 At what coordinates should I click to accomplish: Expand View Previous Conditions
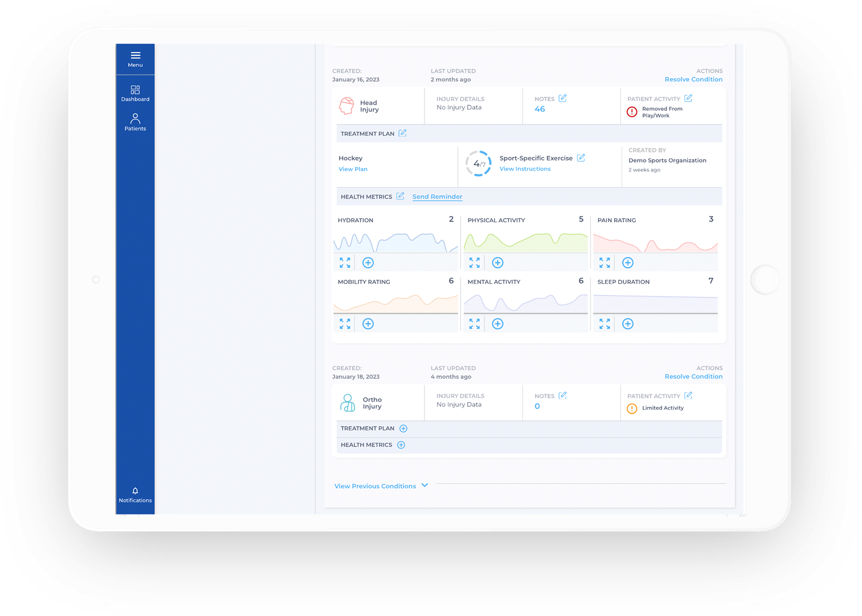tap(381, 486)
